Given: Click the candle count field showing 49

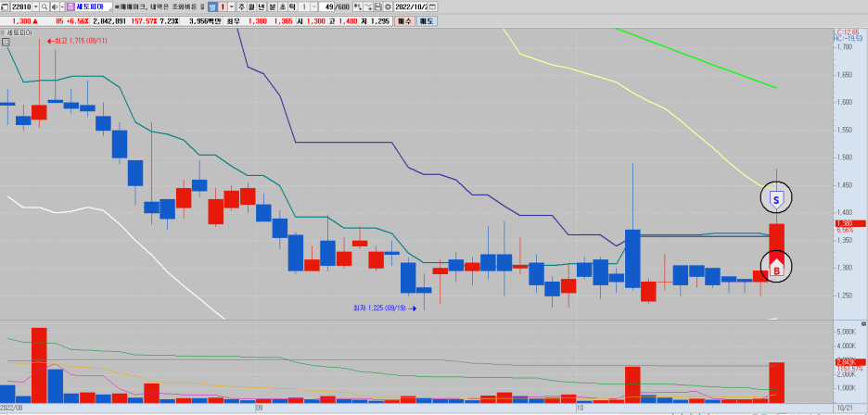Looking at the screenshot, I should [x=328, y=7].
